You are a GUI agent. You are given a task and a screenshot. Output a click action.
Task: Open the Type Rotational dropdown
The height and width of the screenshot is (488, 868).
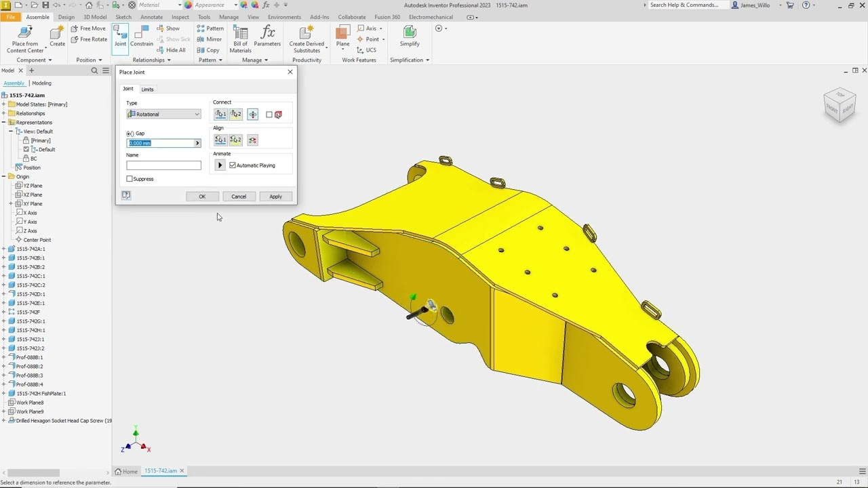163,114
